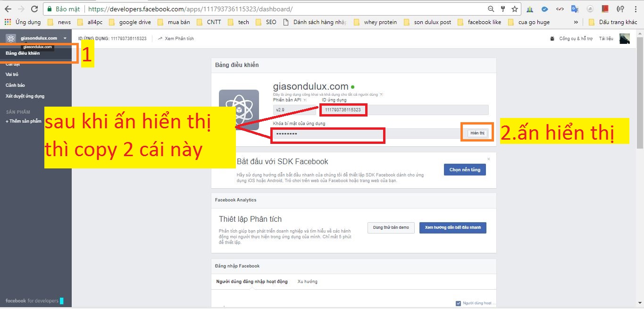This screenshot has height=309, width=644.
Task: Click the Hiển thị button to reveal secret
Action: tap(477, 133)
